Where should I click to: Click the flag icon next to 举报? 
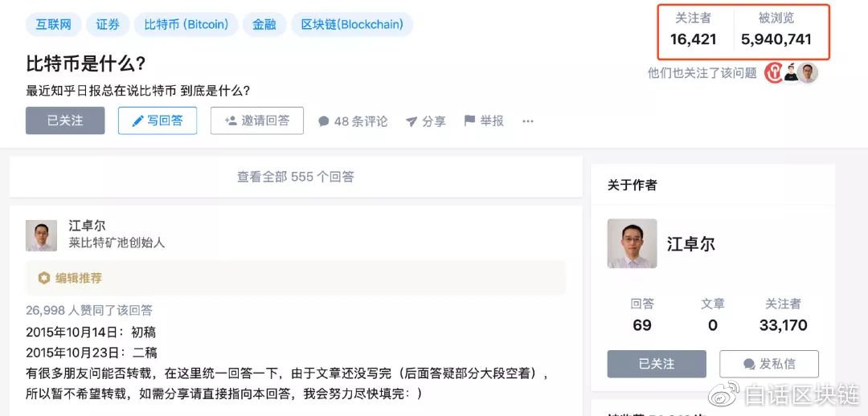(x=469, y=120)
